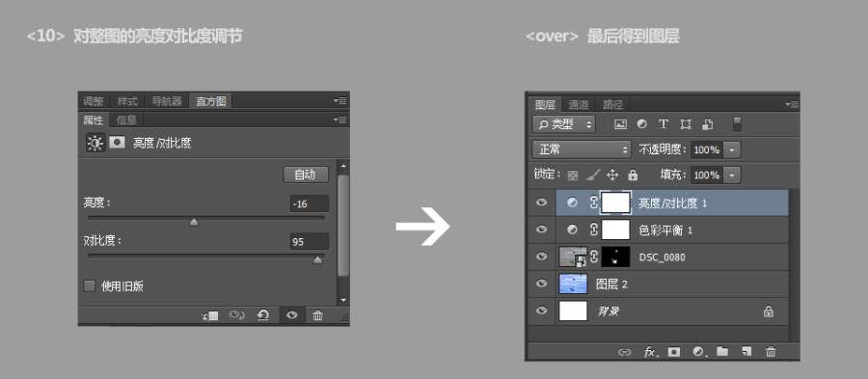Click the 对比度 slider handle
868x379 pixels.
(317, 260)
